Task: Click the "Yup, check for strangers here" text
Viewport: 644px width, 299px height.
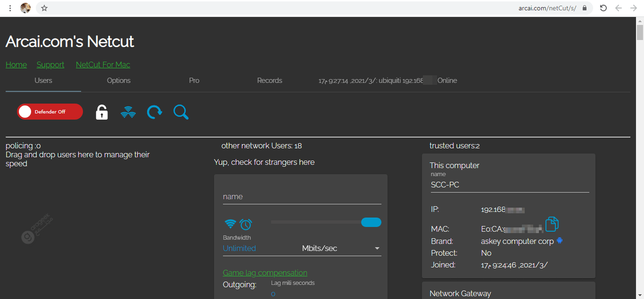Action: [264, 162]
